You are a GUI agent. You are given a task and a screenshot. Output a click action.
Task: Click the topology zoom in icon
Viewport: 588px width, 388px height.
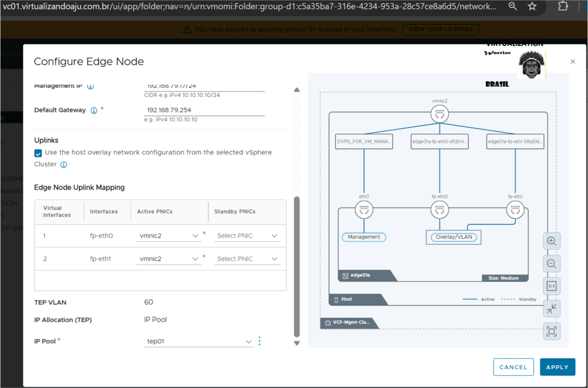(551, 241)
